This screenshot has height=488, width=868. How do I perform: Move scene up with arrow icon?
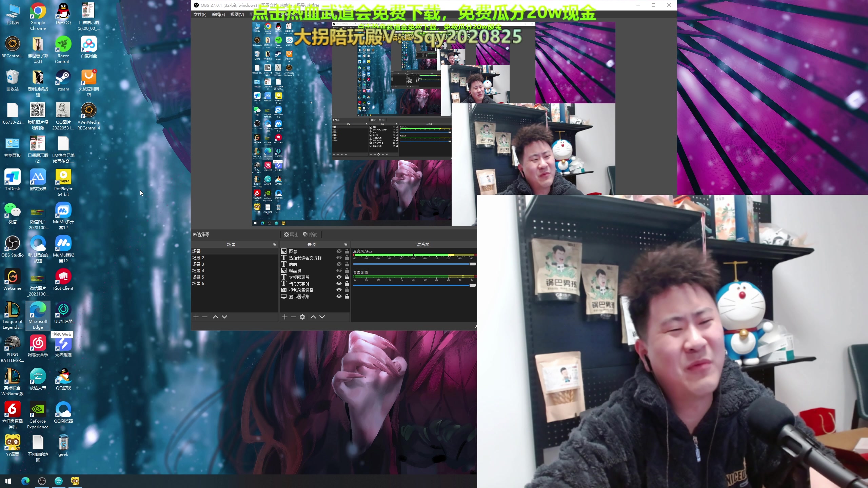215,317
